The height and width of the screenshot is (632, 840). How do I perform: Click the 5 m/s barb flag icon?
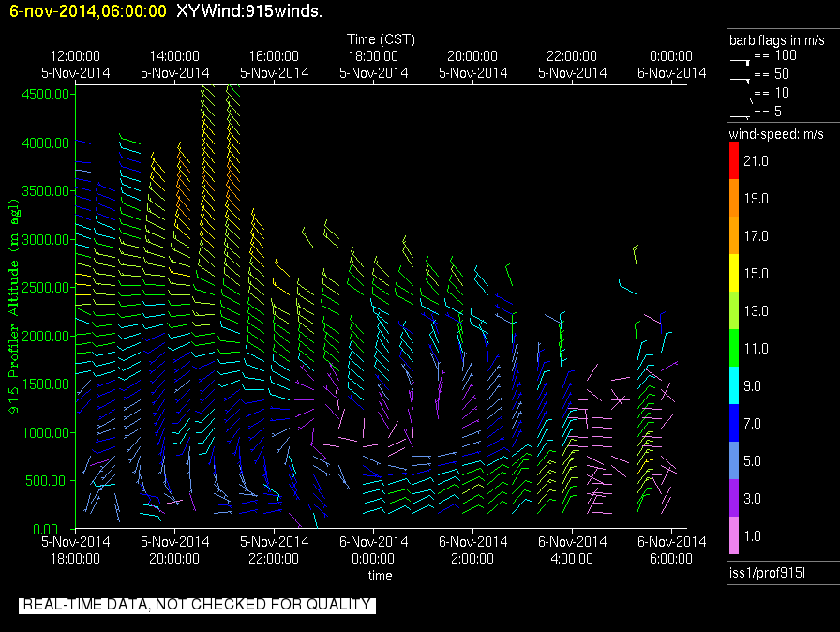[741, 116]
